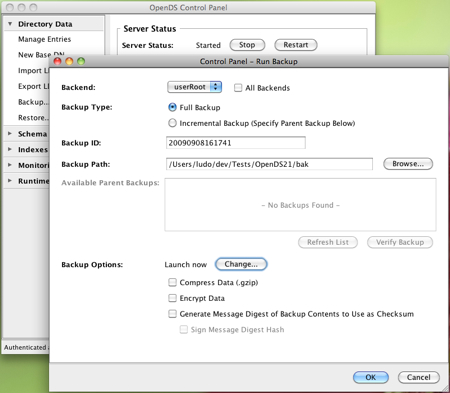
Task: Click the 'Launch now' schedule text
Action: pyautogui.click(x=186, y=265)
